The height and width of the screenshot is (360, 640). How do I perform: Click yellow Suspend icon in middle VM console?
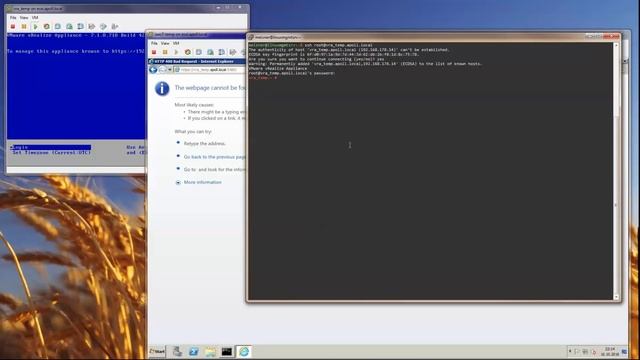point(165,52)
